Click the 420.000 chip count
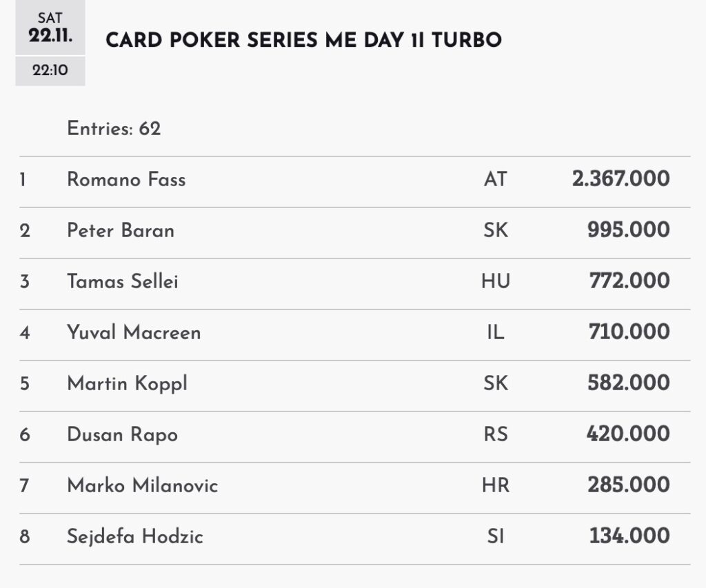This screenshot has width=706, height=588. click(628, 434)
